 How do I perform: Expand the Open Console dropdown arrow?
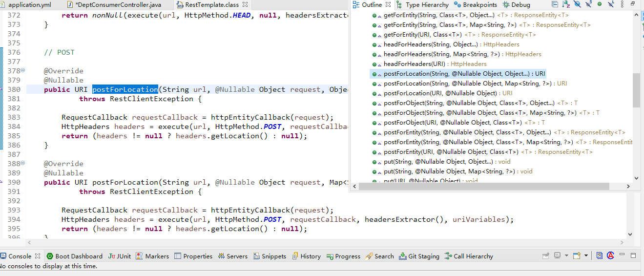point(586,255)
